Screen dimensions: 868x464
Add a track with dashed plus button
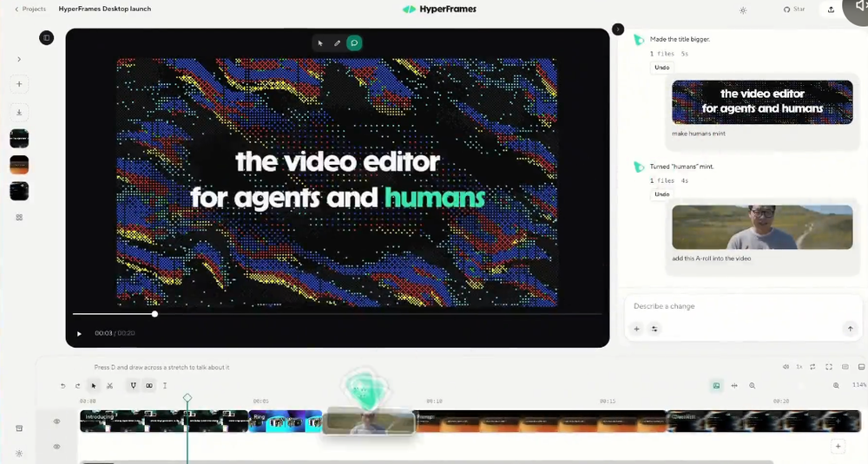tap(838, 447)
